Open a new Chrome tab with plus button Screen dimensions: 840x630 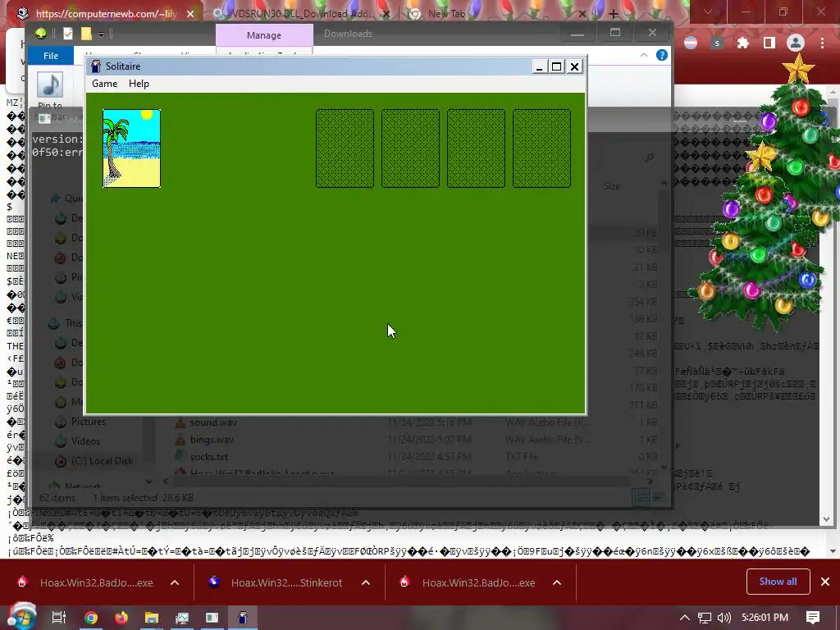pyautogui.click(x=614, y=13)
